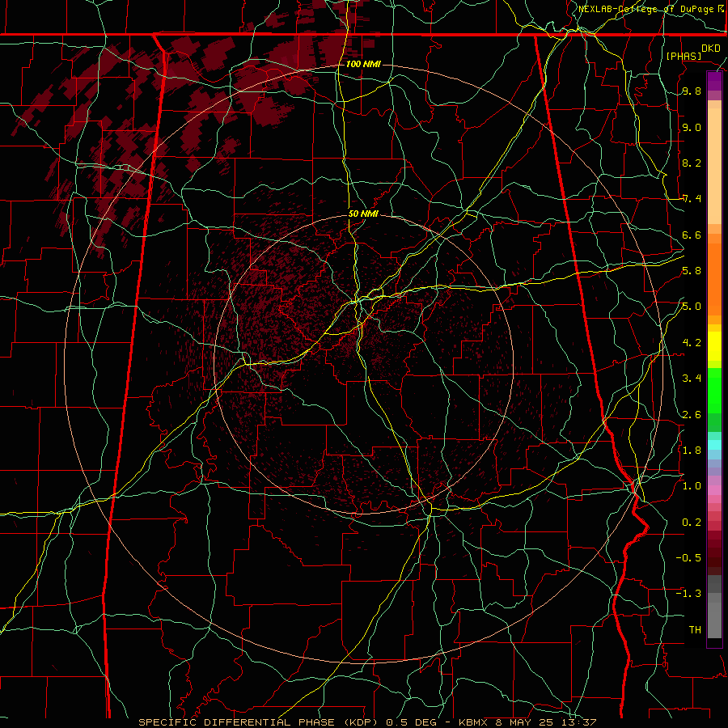
Task: Click the 2.6 color scale value
Action: [692, 415]
